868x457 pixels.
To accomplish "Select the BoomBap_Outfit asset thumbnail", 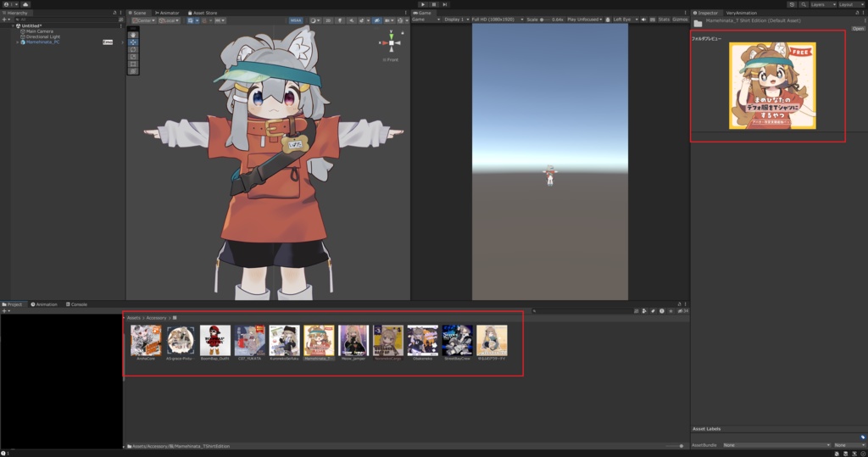I will pos(215,341).
